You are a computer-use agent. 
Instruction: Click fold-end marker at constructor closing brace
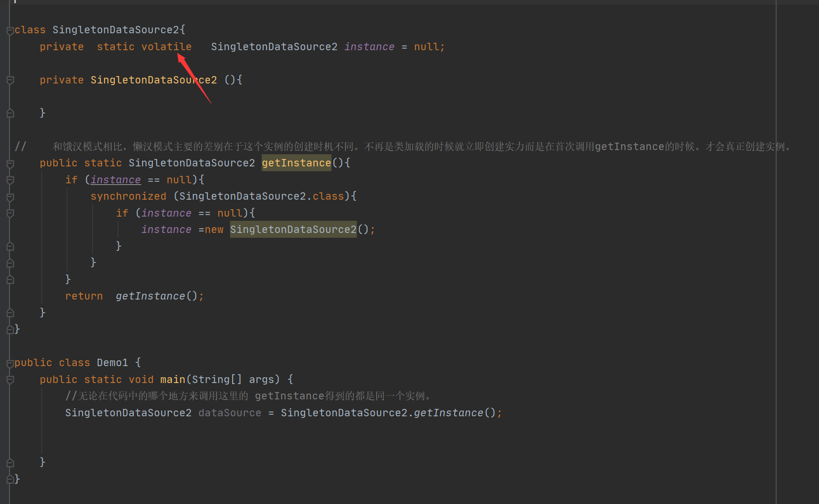[10, 113]
